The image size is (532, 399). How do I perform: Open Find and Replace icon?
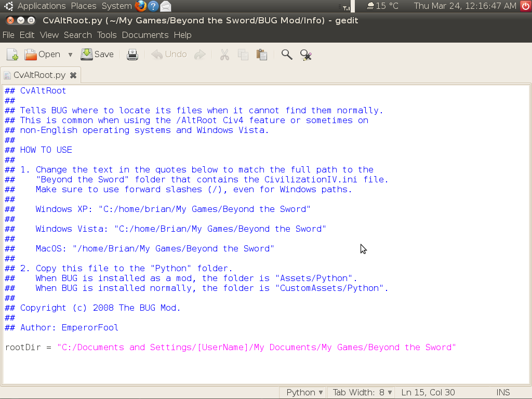coord(305,55)
